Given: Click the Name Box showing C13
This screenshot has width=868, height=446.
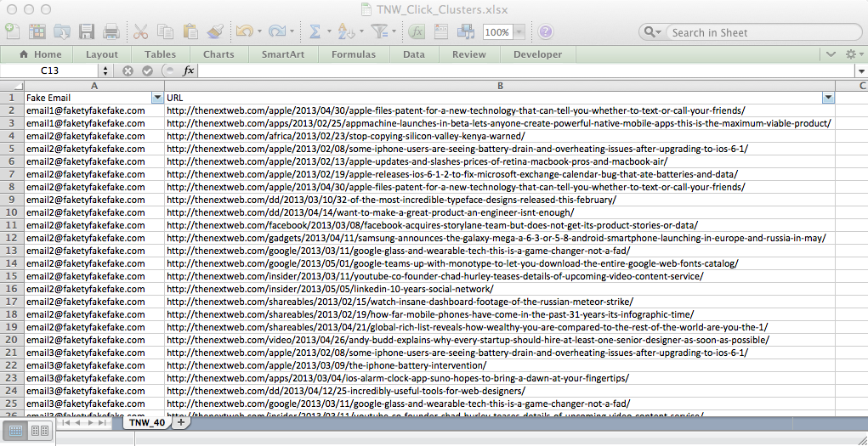Looking at the screenshot, I should (x=49, y=71).
